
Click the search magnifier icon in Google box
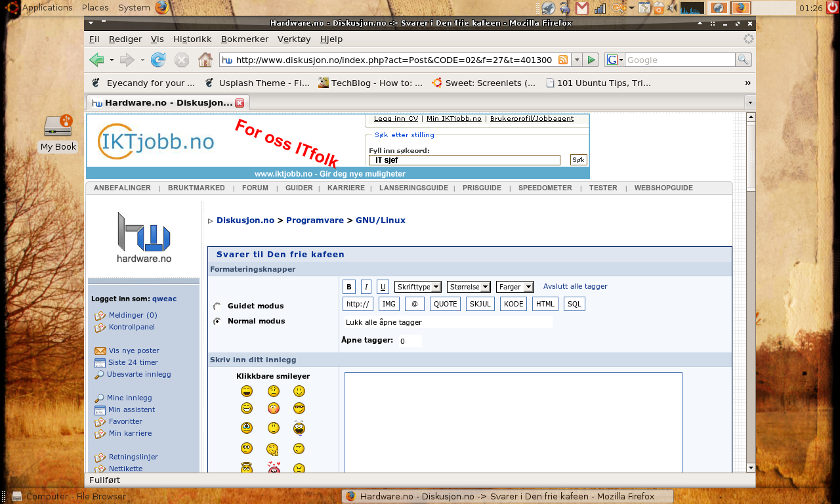tap(743, 60)
